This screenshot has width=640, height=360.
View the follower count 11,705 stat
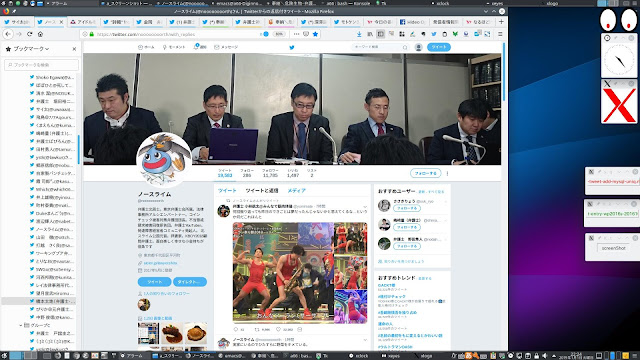(270, 173)
